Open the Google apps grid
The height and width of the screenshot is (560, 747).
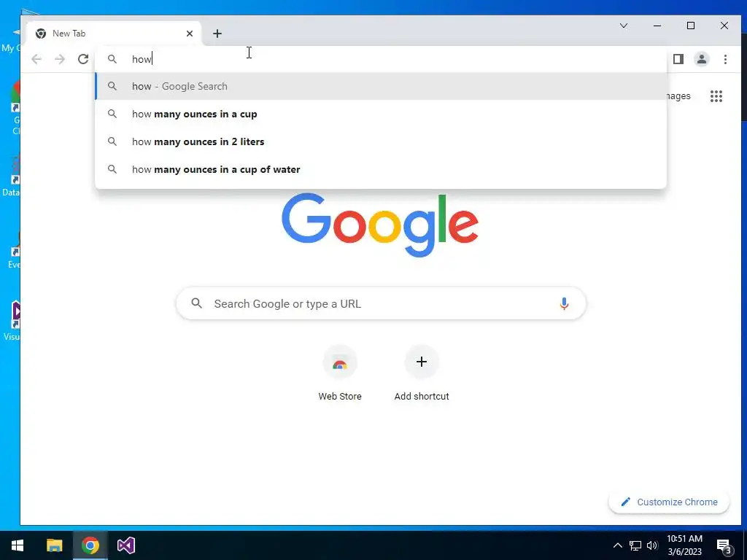(x=716, y=96)
